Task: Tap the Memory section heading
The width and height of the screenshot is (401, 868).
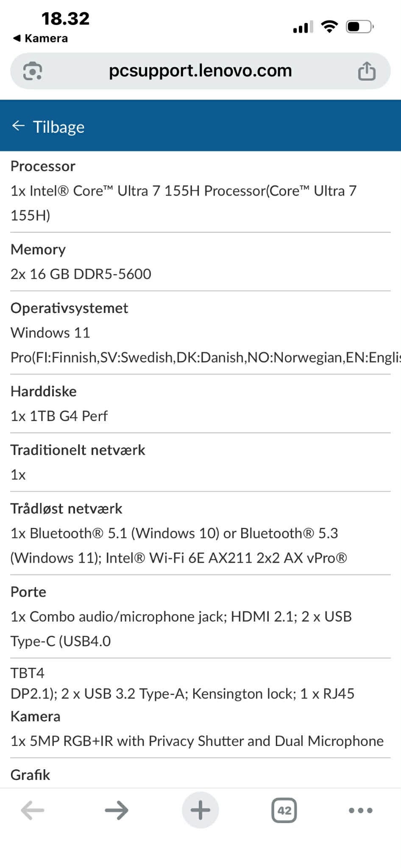Action: tap(38, 249)
